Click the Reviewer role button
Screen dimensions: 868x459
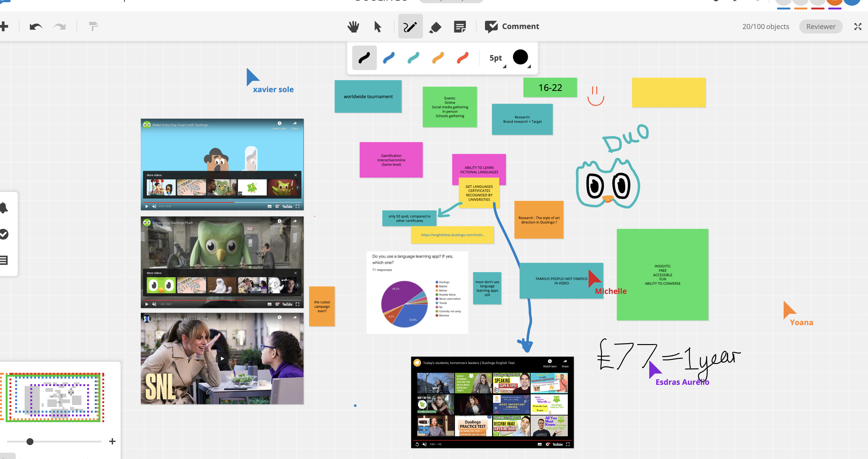point(820,27)
